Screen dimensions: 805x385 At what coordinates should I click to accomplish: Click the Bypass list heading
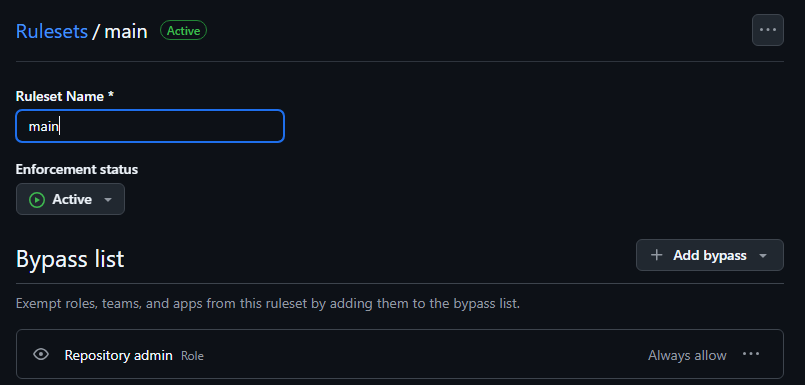(70, 259)
